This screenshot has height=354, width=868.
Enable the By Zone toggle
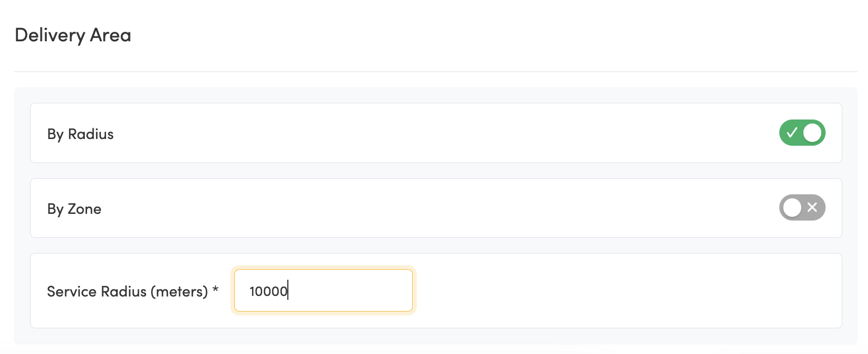pos(802,208)
